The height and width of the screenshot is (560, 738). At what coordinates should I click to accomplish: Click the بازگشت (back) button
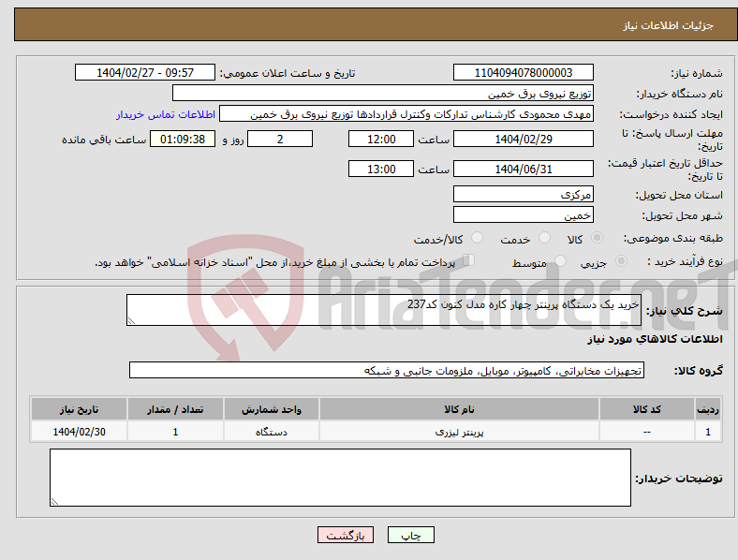tap(346, 535)
